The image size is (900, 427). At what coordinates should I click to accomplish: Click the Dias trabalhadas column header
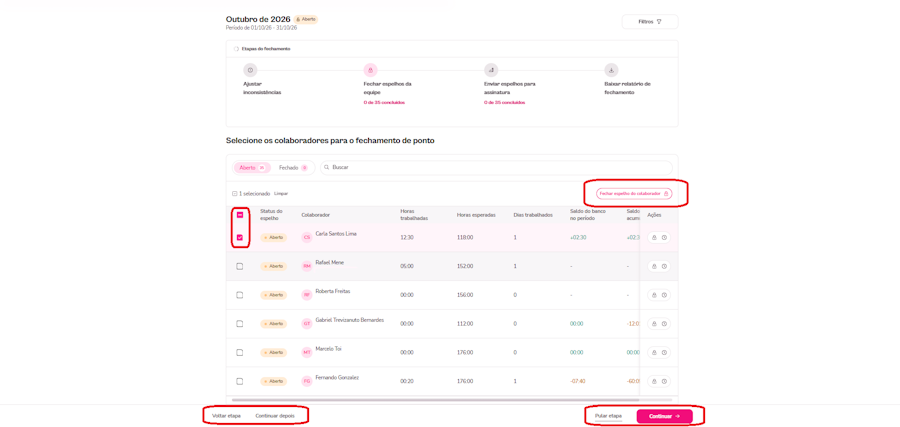[533, 215]
